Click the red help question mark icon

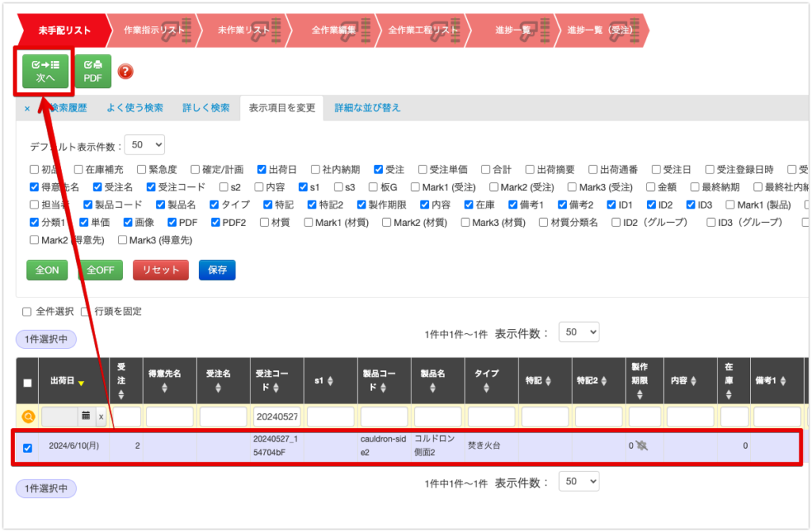[x=125, y=71]
